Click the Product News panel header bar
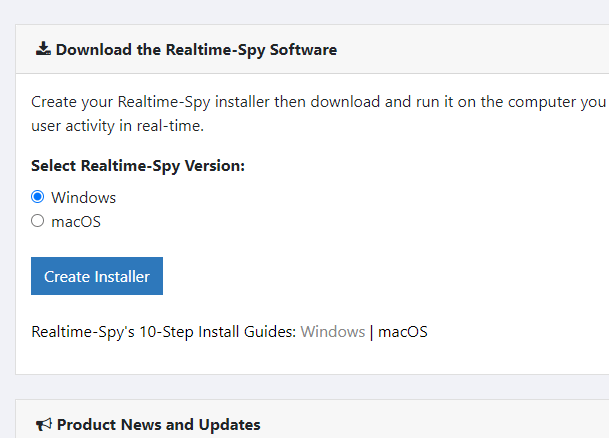The height and width of the screenshot is (438, 609). [x=427, y=421]
